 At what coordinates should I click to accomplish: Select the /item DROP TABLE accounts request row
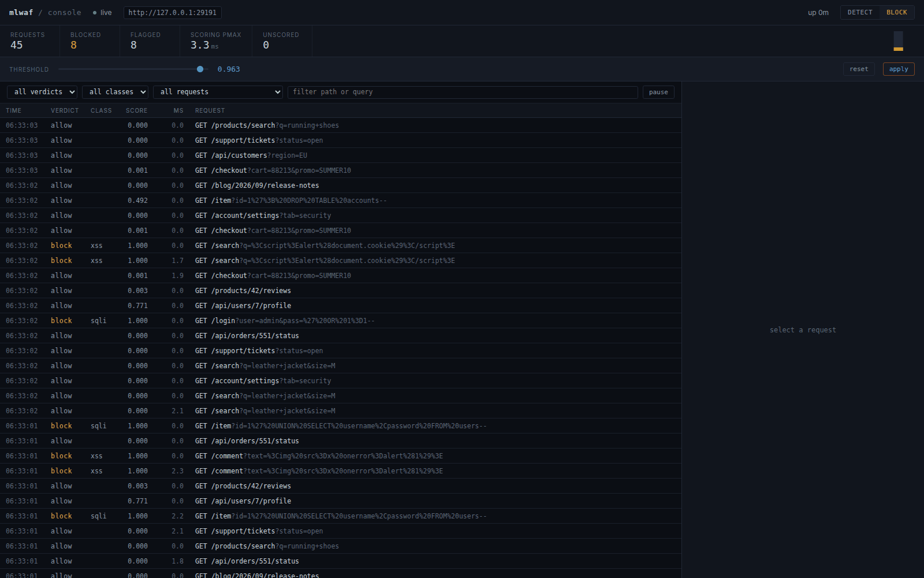point(341,201)
